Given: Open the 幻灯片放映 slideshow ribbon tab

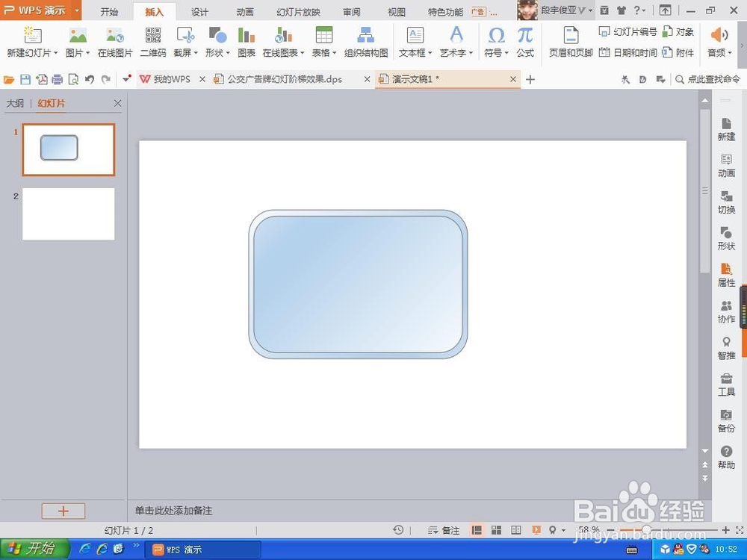Looking at the screenshot, I should click(x=298, y=12).
